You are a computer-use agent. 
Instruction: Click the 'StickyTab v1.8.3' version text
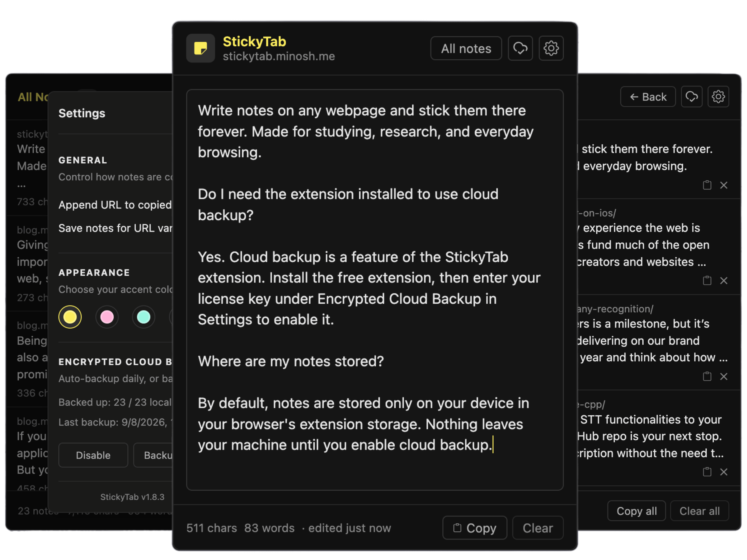click(x=132, y=497)
